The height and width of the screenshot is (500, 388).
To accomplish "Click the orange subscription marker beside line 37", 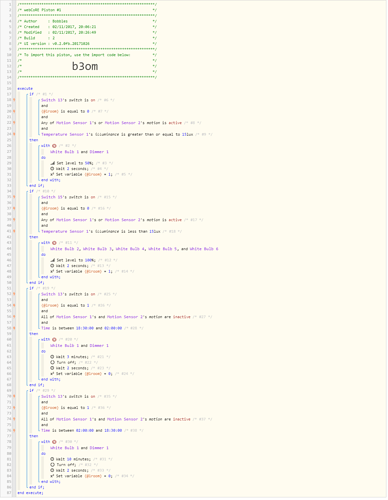I will pyautogui.click(x=14, y=208).
